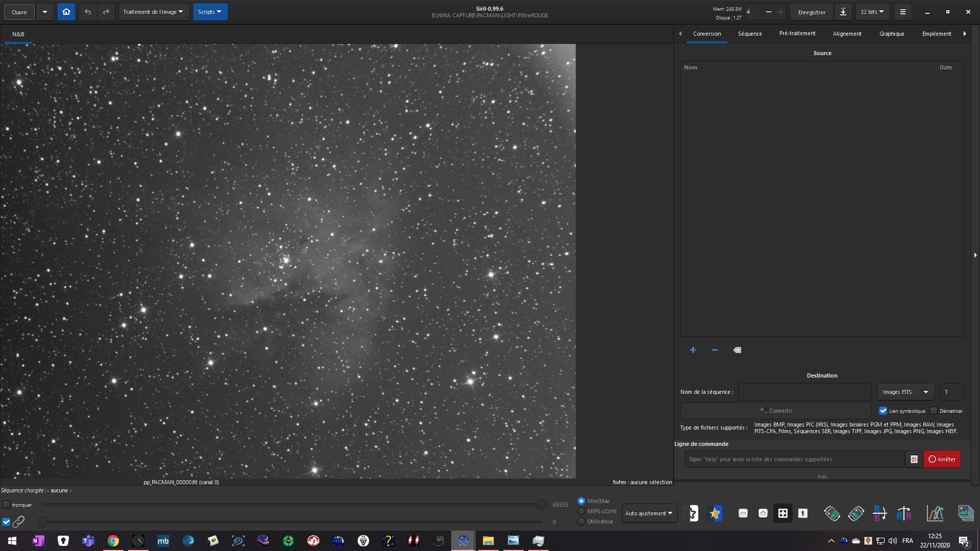Click the add source file plus icon
This screenshot has height=551, width=980.
coord(693,350)
